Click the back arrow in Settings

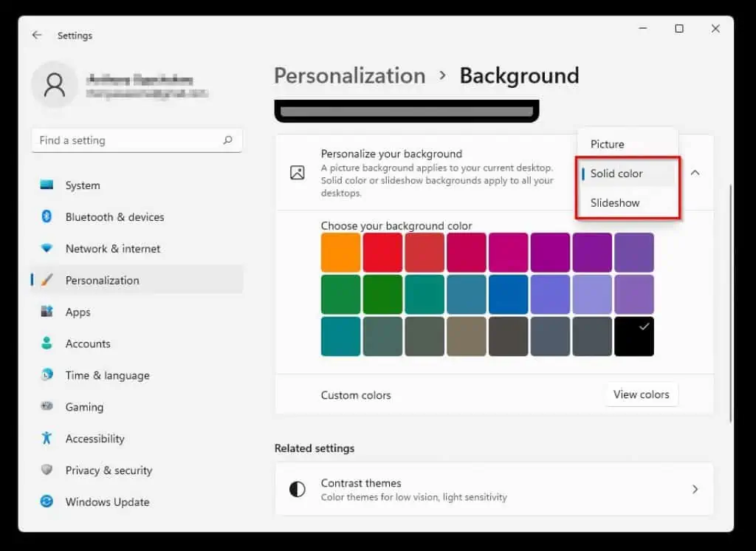coord(37,35)
